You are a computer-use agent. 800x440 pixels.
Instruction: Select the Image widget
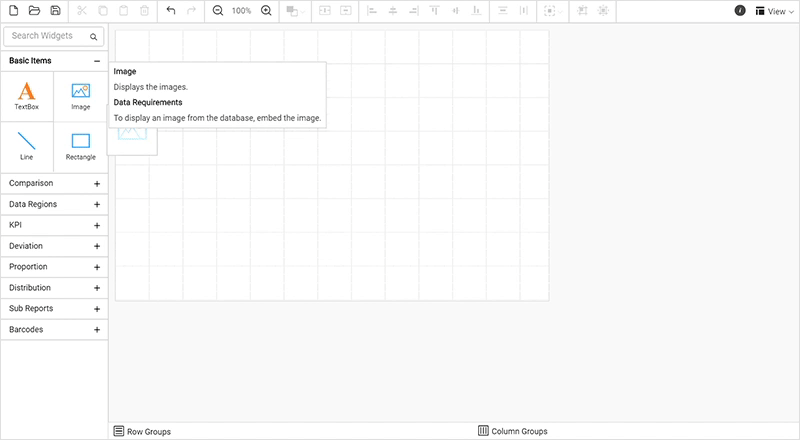click(81, 96)
